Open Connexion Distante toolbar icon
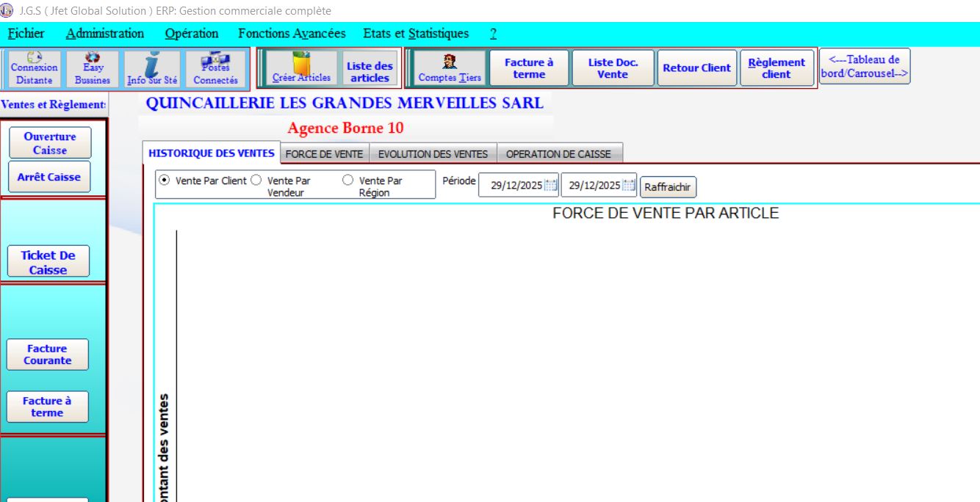The image size is (980, 502). pos(34,68)
